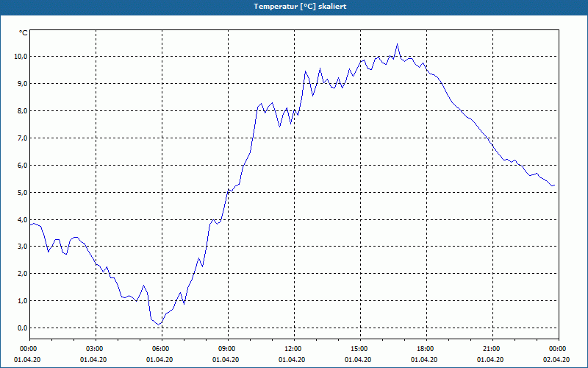Click the 03:00 time label
Screen dimensions: 588x368
(x=96, y=349)
